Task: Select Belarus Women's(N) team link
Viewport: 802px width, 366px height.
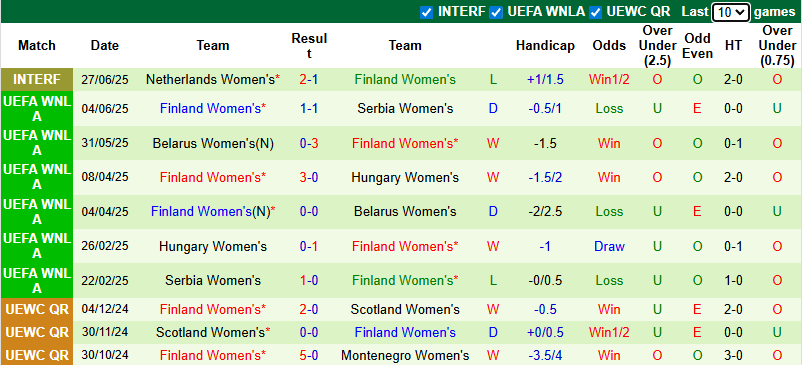Action: [213, 144]
